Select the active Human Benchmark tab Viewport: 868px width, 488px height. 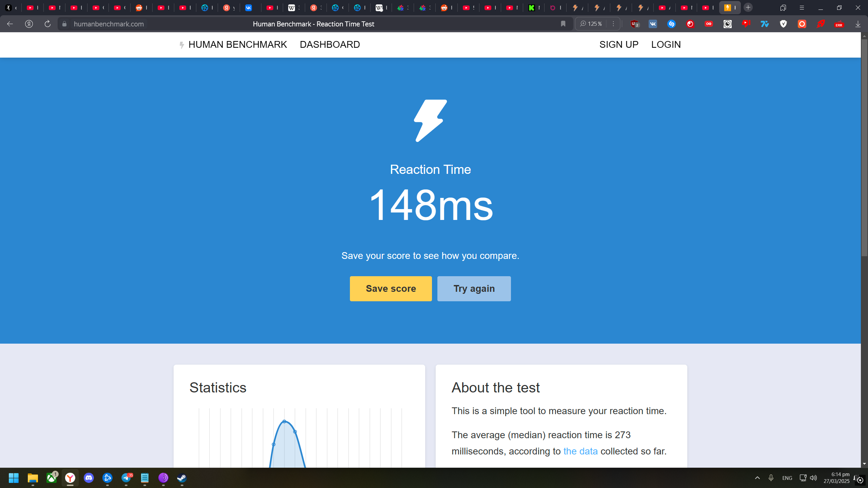(x=730, y=7)
